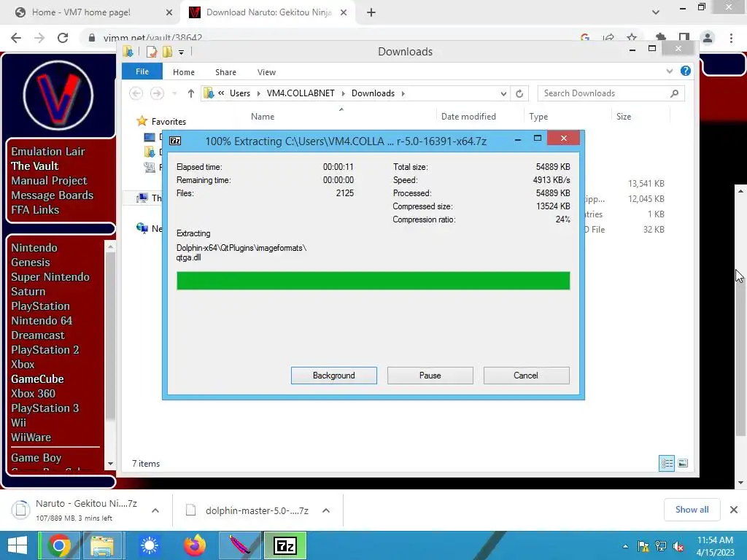Image resolution: width=747 pixels, height=560 pixels.
Task: Click New folder icon in quick access toolbar
Action: [x=167, y=52]
